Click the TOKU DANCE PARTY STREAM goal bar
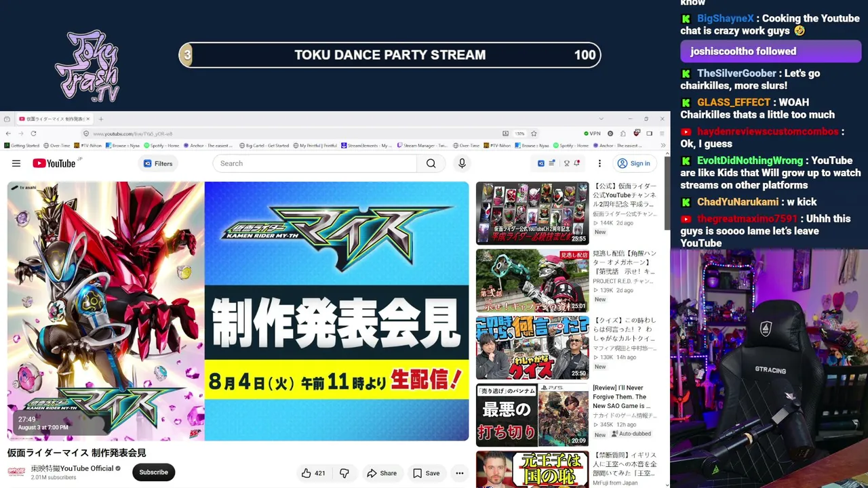This screenshot has height=488, width=868. [390, 55]
